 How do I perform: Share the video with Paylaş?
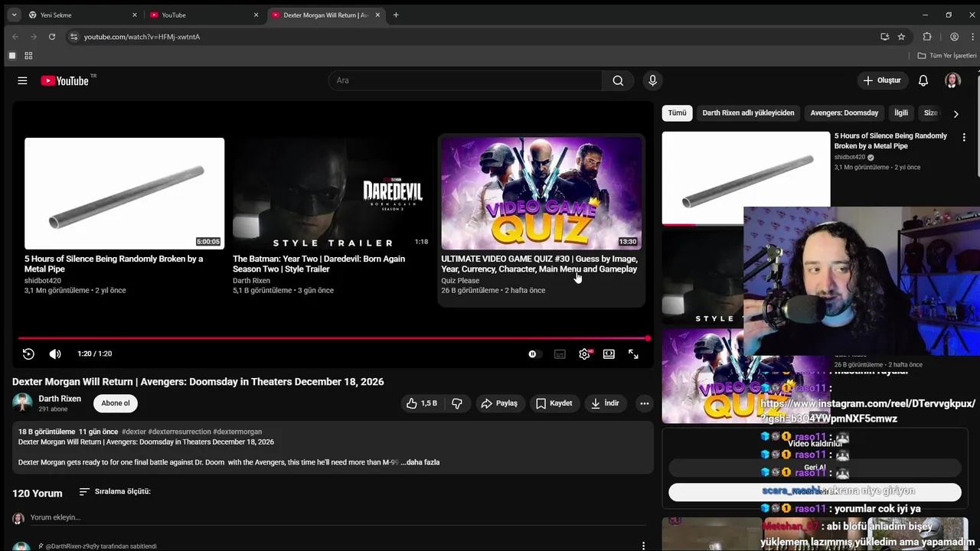tap(499, 403)
